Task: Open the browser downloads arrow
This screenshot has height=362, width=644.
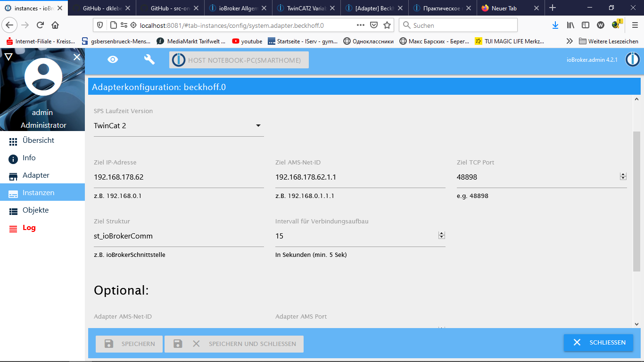Action: click(555, 25)
